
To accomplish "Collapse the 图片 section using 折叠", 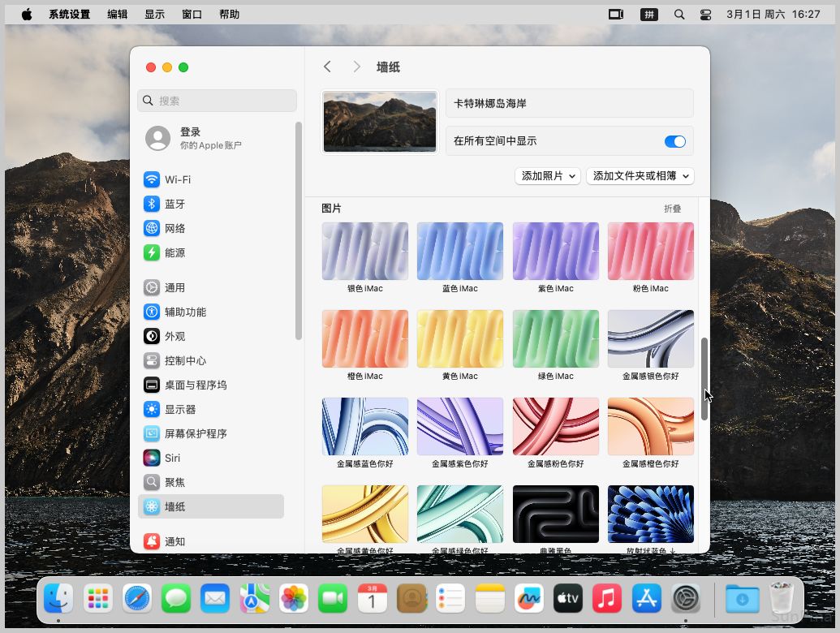I will coord(672,209).
